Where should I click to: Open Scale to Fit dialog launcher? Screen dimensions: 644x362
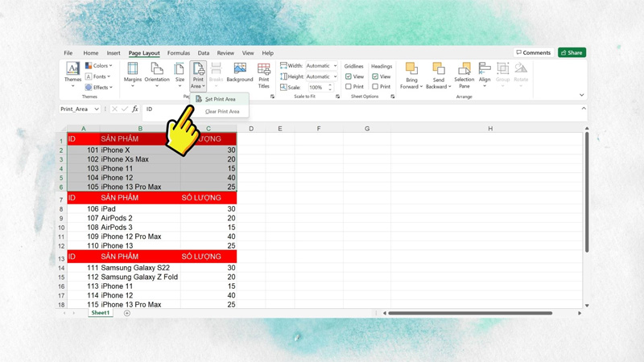coord(337,97)
